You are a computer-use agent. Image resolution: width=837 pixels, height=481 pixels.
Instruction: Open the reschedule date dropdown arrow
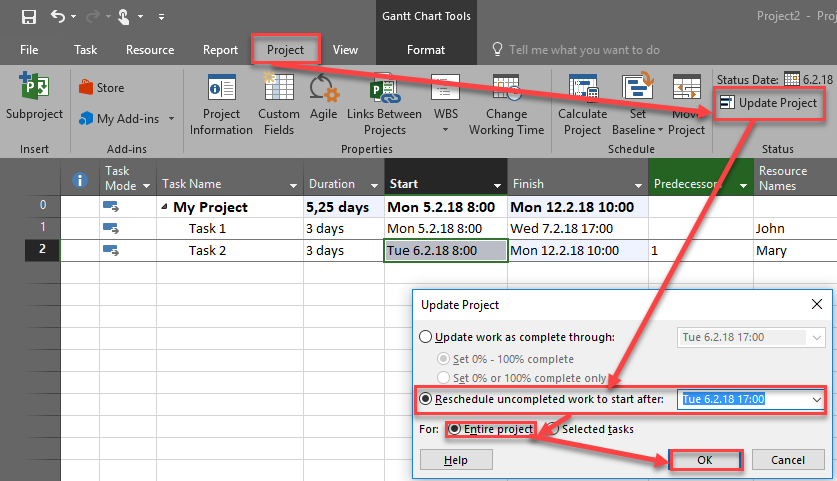[818, 400]
